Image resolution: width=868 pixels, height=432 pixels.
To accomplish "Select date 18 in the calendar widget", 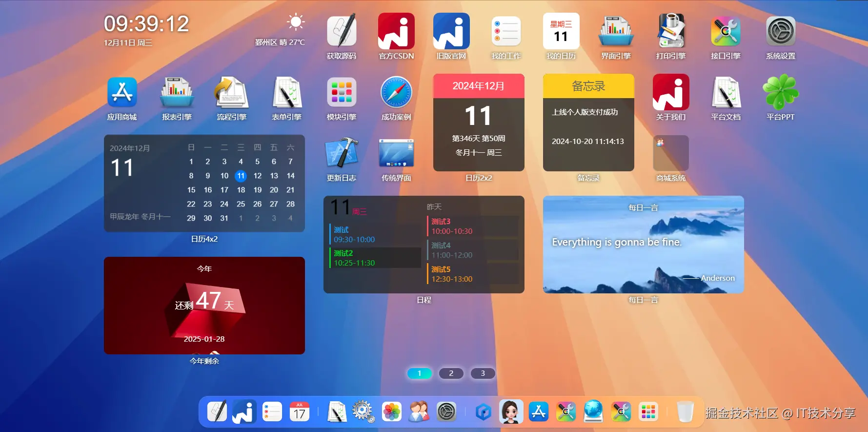I will click(x=241, y=190).
